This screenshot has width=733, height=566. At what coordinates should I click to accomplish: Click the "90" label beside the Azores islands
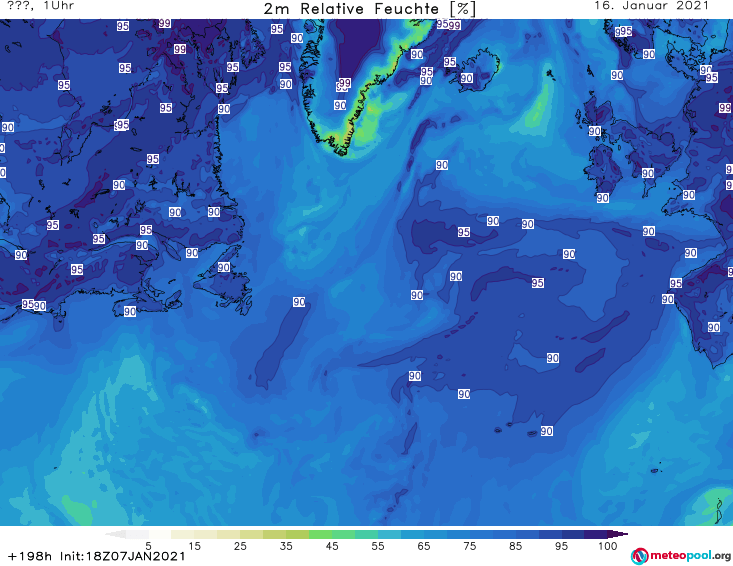coord(546,431)
